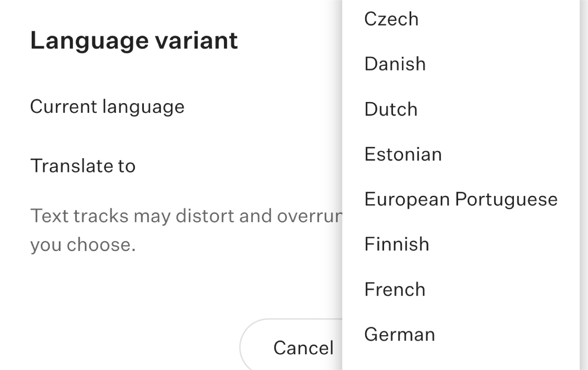588x370 pixels.
Task: Pick Dutch as the translation language
Action: (461, 109)
